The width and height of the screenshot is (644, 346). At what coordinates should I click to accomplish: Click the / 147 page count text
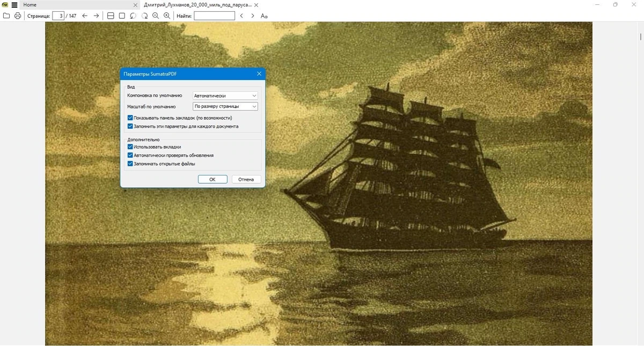tap(71, 16)
